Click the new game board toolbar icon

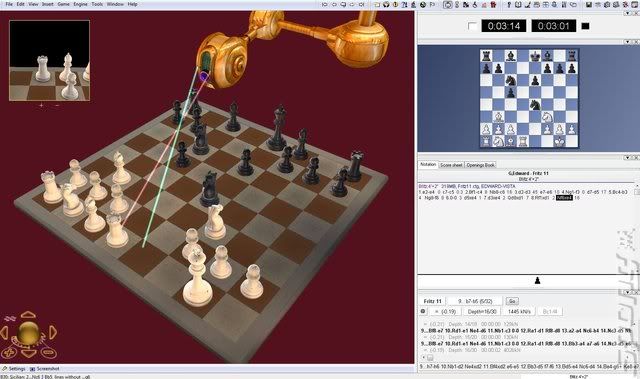point(377,4)
